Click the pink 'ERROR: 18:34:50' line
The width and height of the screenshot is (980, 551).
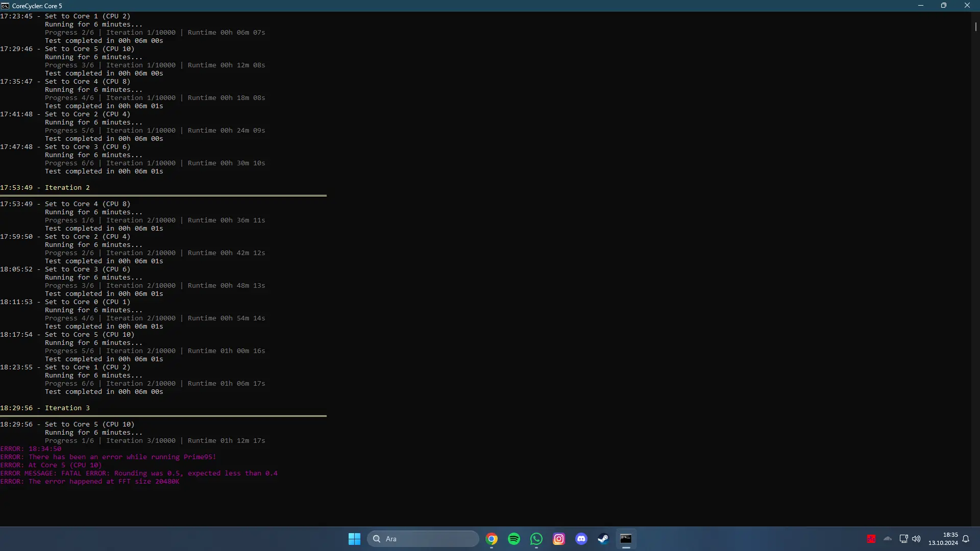click(31, 449)
